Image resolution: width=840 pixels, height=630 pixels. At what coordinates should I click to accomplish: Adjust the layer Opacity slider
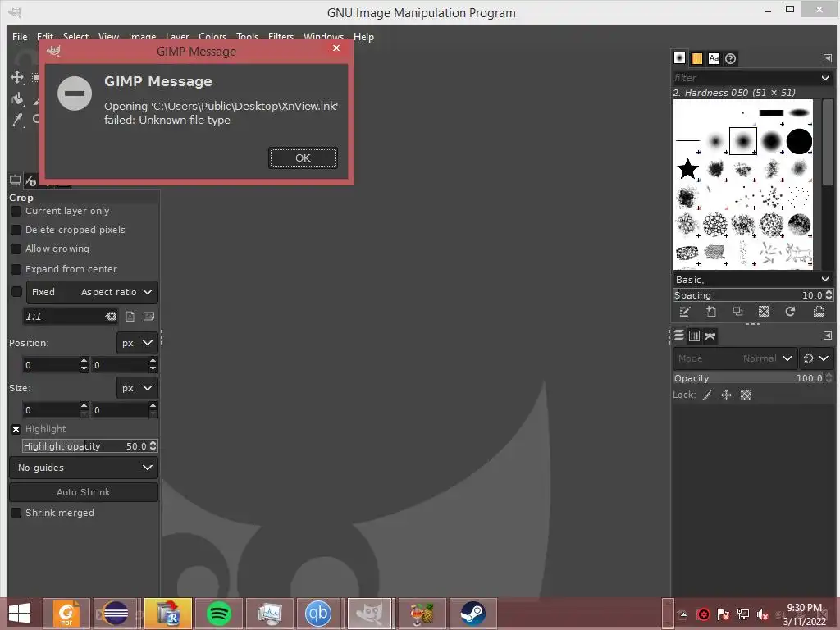click(x=753, y=378)
